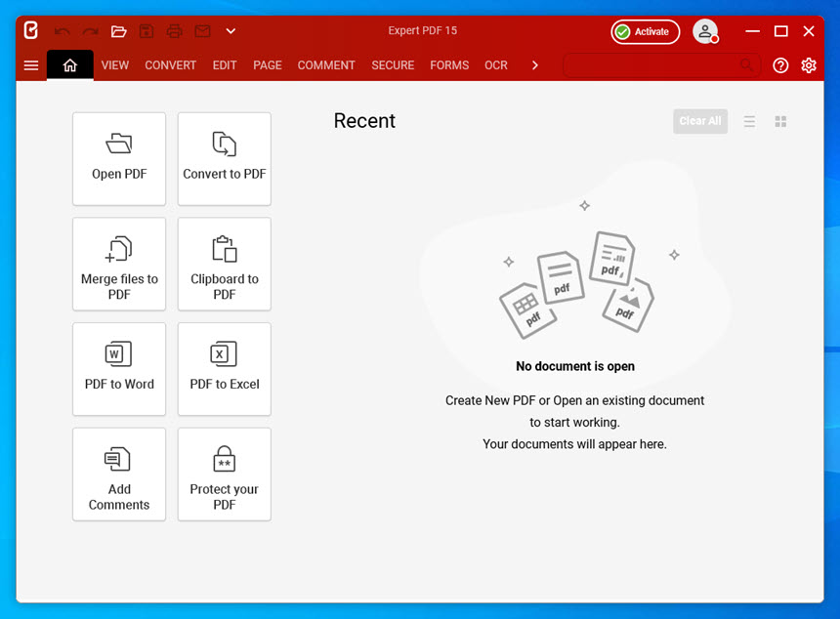This screenshot has height=619, width=840.
Task: Click the Undo arrow in title bar
Action: coord(63,31)
